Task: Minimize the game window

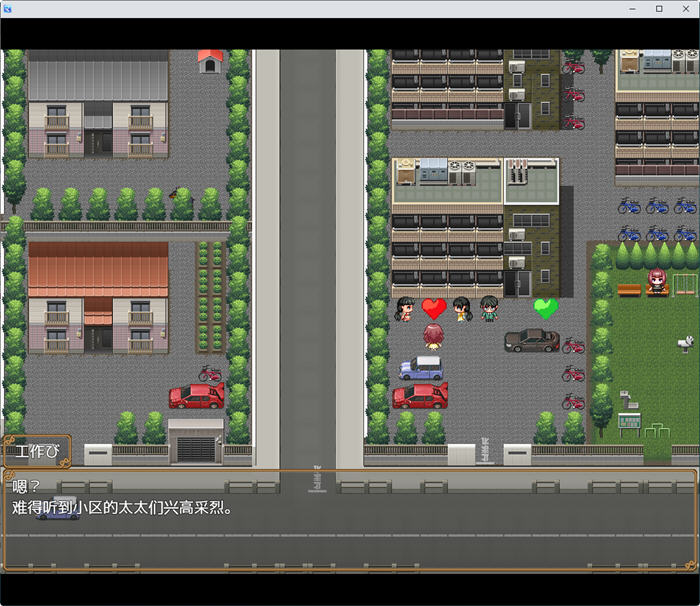Action: tap(632, 8)
